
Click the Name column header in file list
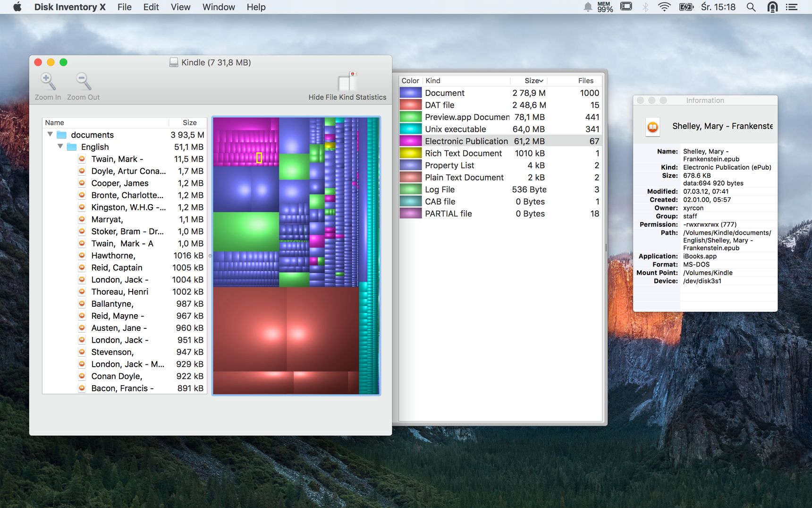105,122
